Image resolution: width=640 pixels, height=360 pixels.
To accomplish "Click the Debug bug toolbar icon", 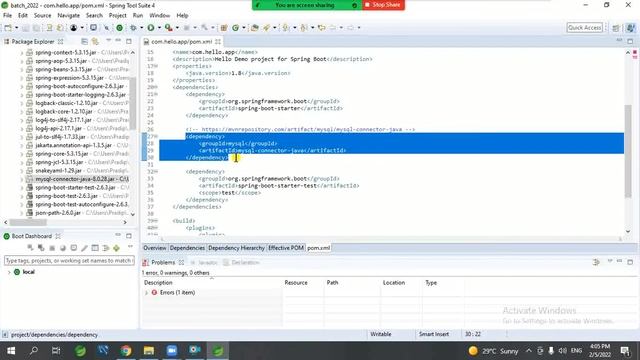I will pyautogui.click(x=133, y=28).
